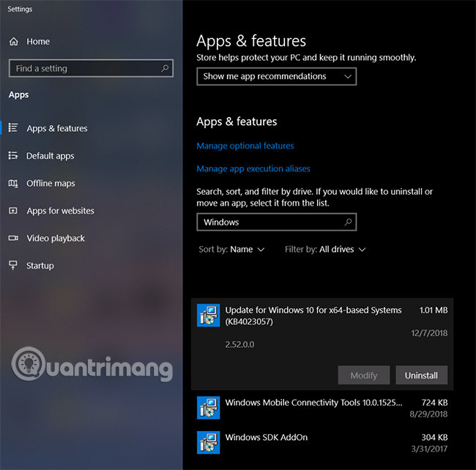
Task: Open the Show me app recommendations dropdown
Action: pos(276,76)
